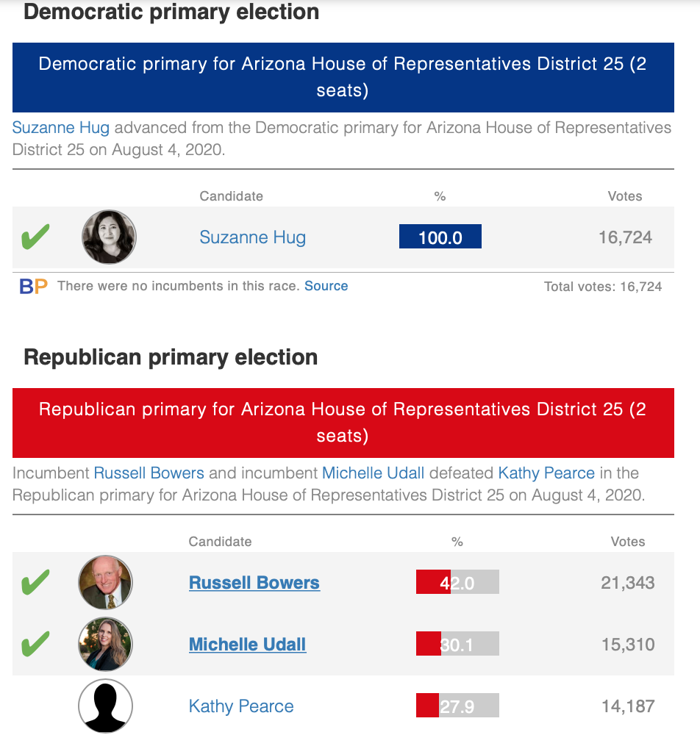Viewport: 700px width, 735px height.
Task: Open Suzanne Hug's portrait photo
Action: pyautogui.click(x=109, y=237)
